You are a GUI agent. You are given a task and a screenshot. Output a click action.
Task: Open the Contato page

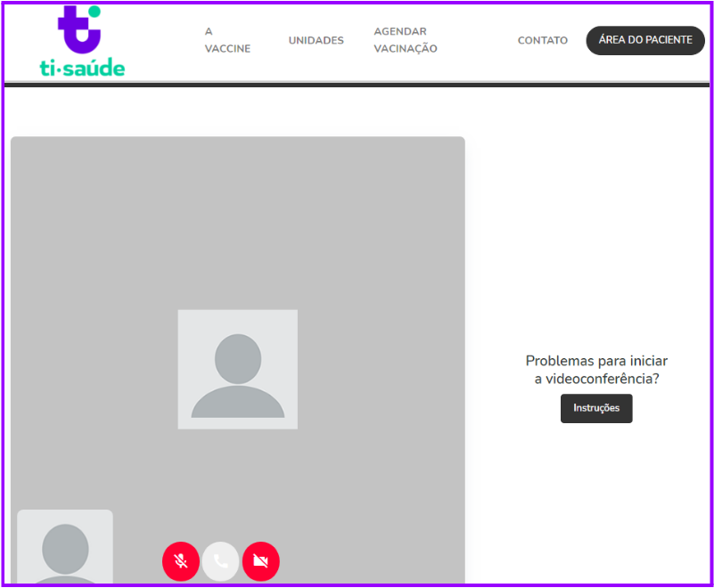coord(542,40)
